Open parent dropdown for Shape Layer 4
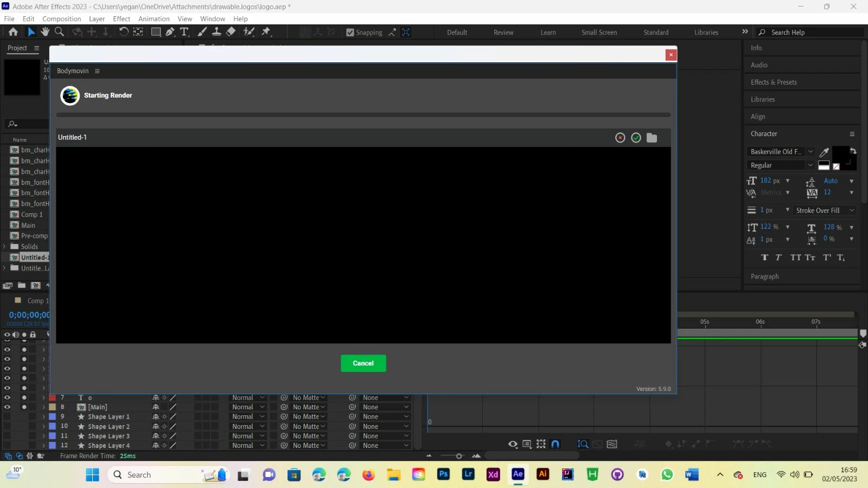Screen dimensions: 868x488 [385, 446]
